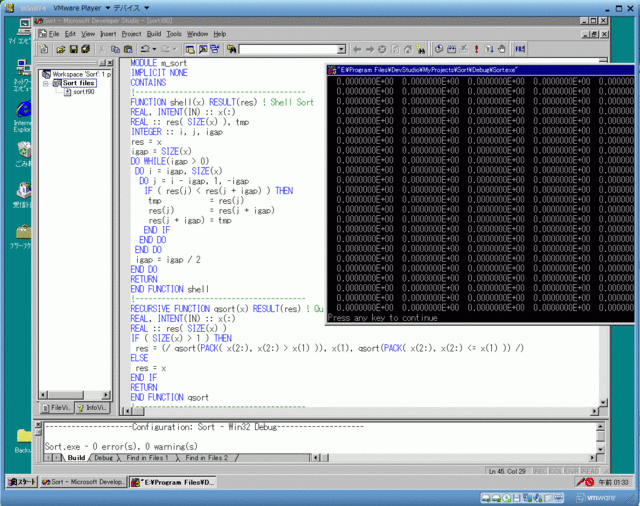Open the Insert menu
Viewport: 640px width, 506px height.
pos(108,34)
